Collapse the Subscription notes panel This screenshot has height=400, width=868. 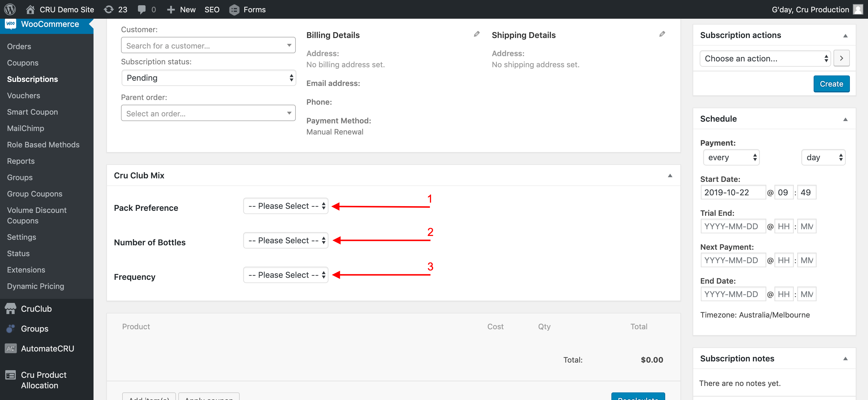(845, 358)
